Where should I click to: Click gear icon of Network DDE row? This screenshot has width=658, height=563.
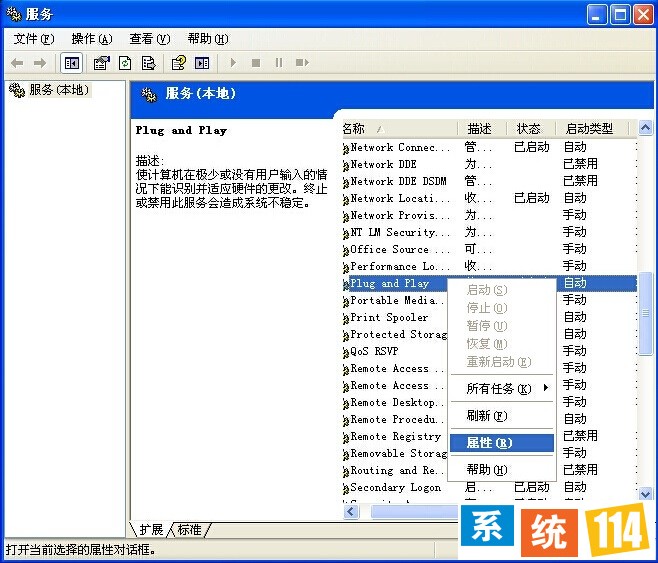pyautogui.click(x=346, y=165)
